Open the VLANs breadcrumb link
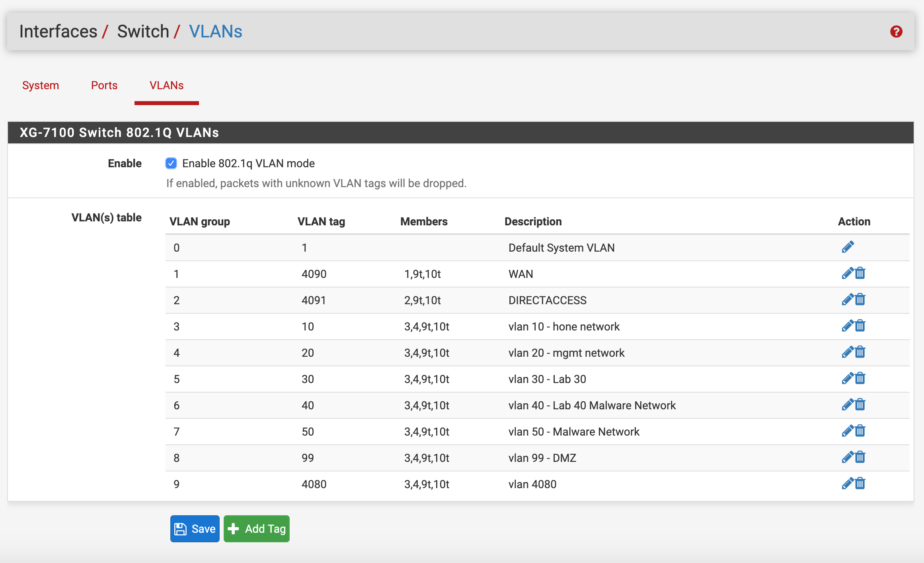Screen dimensions: 924x563 (x=215, y=31)
